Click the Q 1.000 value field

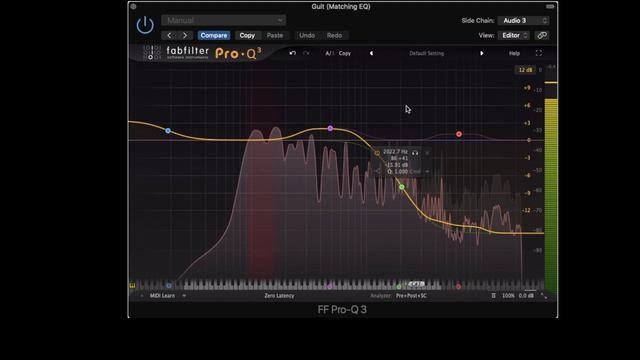398,171
